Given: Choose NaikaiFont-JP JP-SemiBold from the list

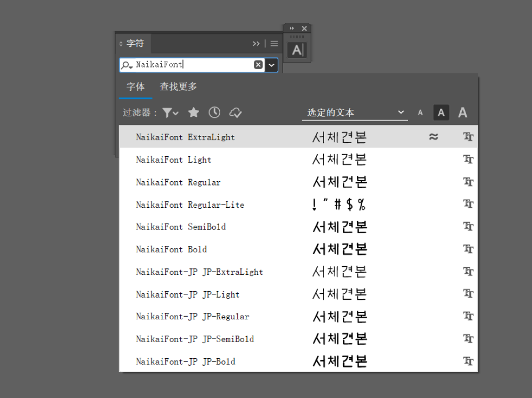Looking at the screenshot, I should 298,338.
